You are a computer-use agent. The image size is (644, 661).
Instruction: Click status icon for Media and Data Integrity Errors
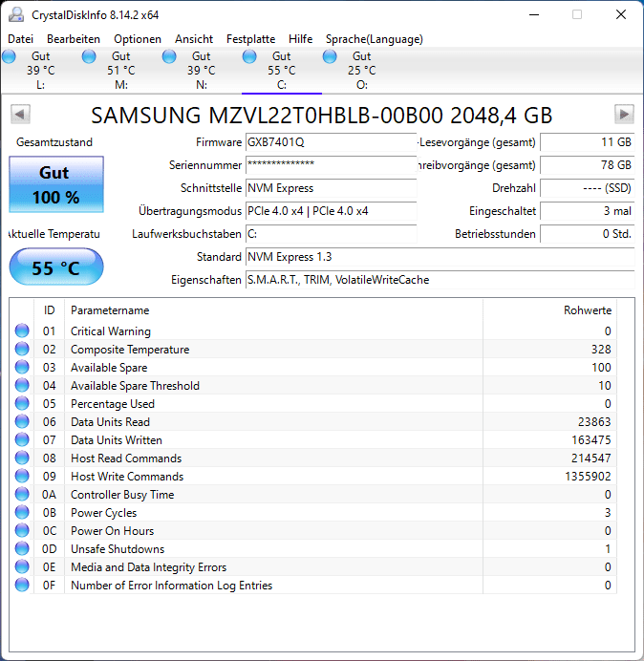tap(22, 566)
